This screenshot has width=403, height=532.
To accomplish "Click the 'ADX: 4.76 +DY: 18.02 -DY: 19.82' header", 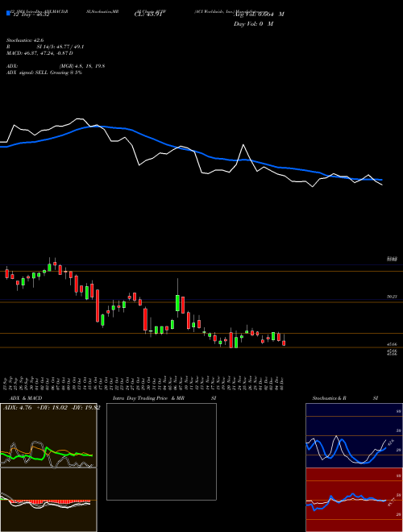I will [52, 408].
